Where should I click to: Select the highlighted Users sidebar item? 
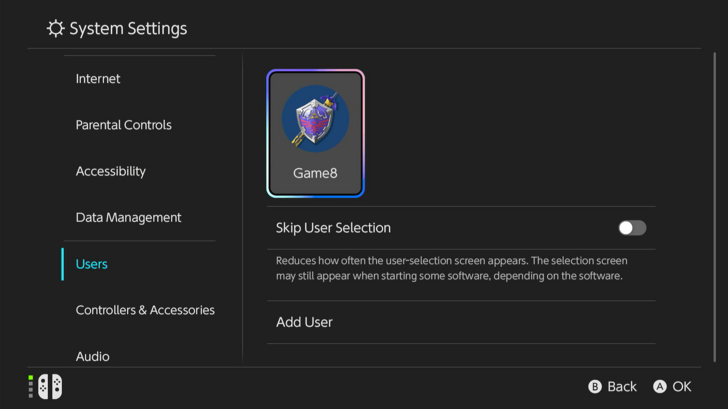pos(92,264)
